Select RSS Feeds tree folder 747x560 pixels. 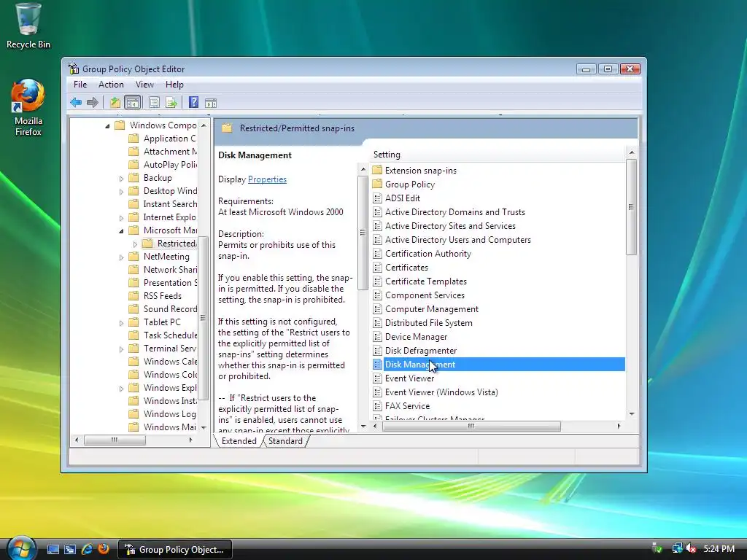click(162, 296)
